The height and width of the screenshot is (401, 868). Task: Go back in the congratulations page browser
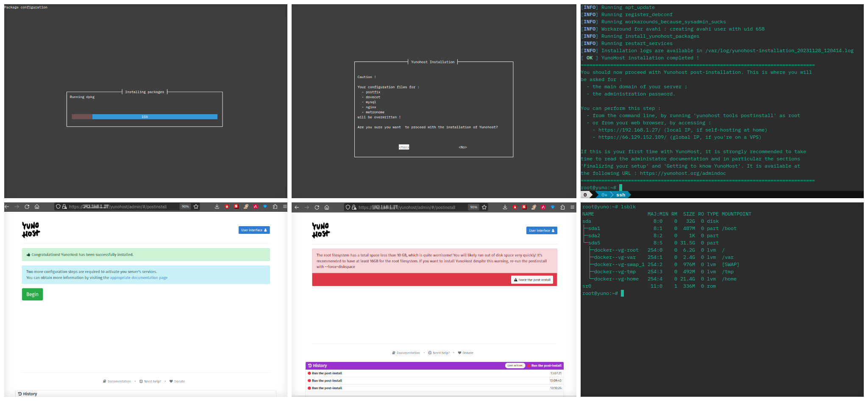(7, 207)
